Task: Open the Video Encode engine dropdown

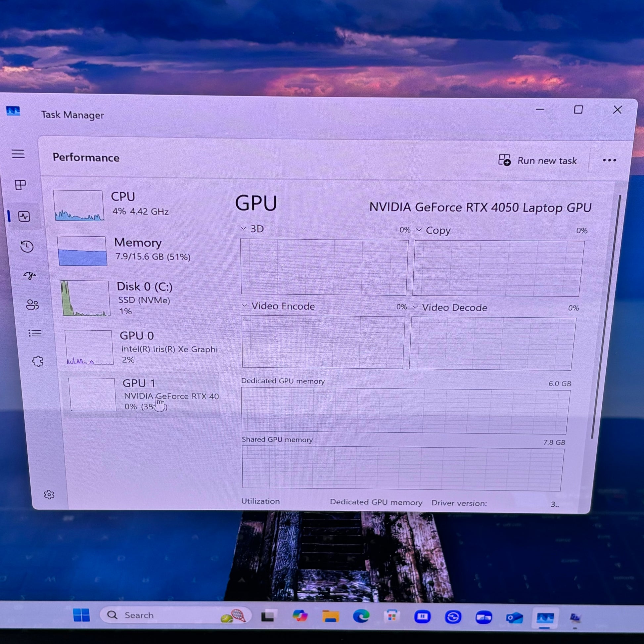Action: 279,306
